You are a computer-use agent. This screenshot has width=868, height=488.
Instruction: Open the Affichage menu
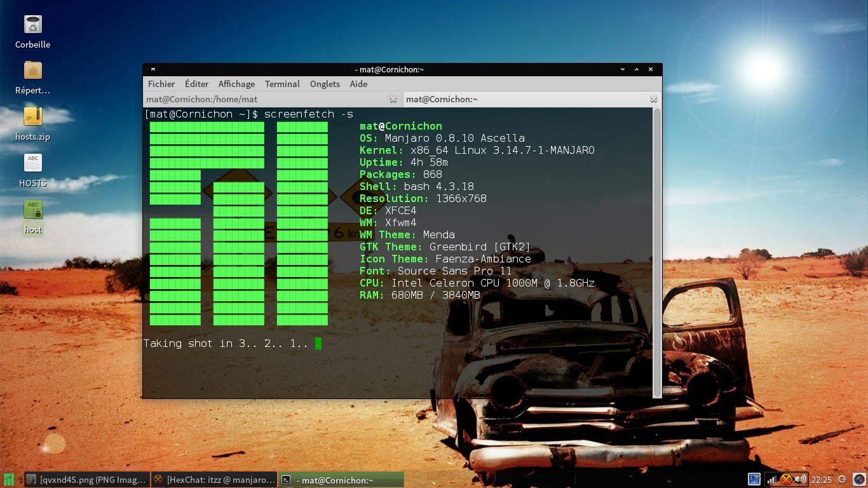click(x=236, y=84)
